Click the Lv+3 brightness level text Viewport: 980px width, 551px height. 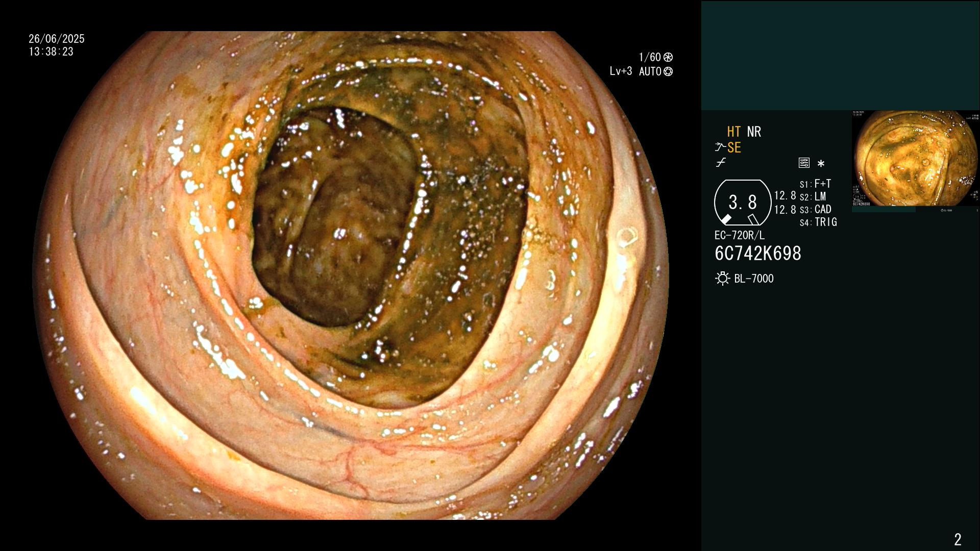tap(621, 71)
